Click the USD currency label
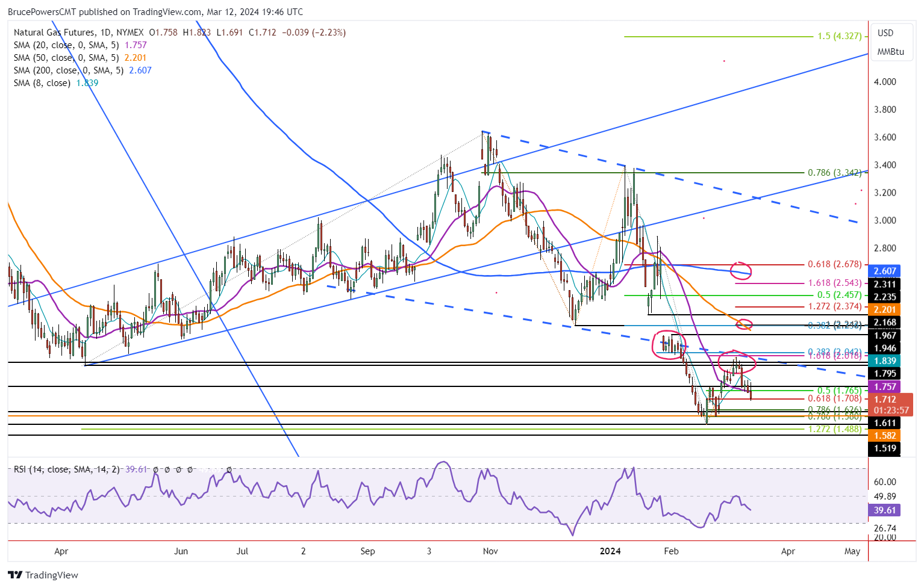 tap(885, 33)
